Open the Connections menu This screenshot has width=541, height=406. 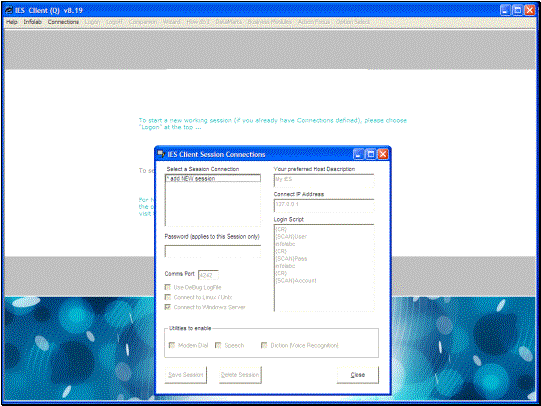(63, 22)
